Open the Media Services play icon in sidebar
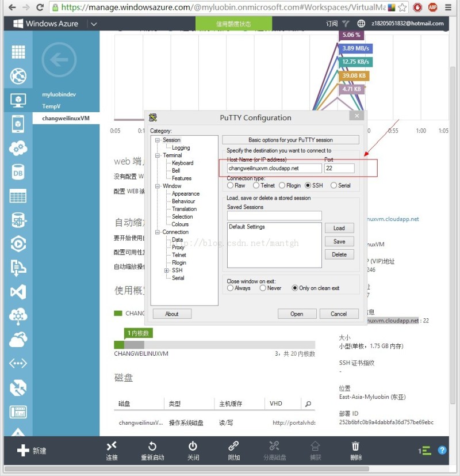 click(x=18, y=244)
